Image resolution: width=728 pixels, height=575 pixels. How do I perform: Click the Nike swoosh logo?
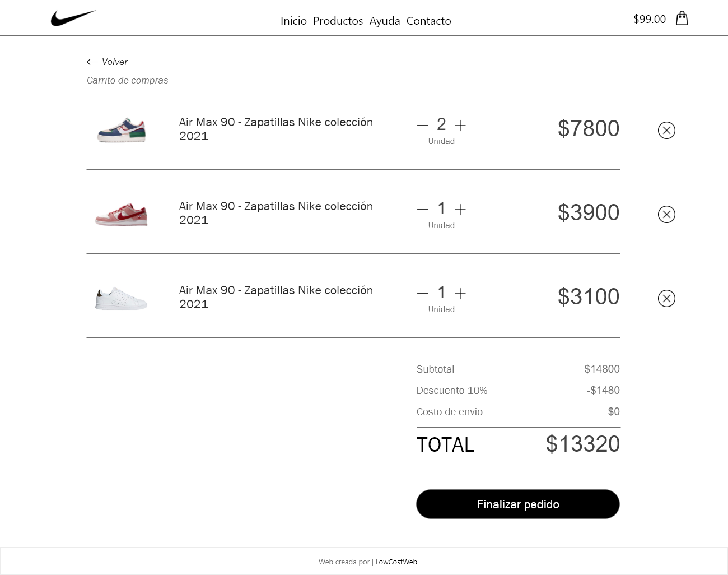73,18
